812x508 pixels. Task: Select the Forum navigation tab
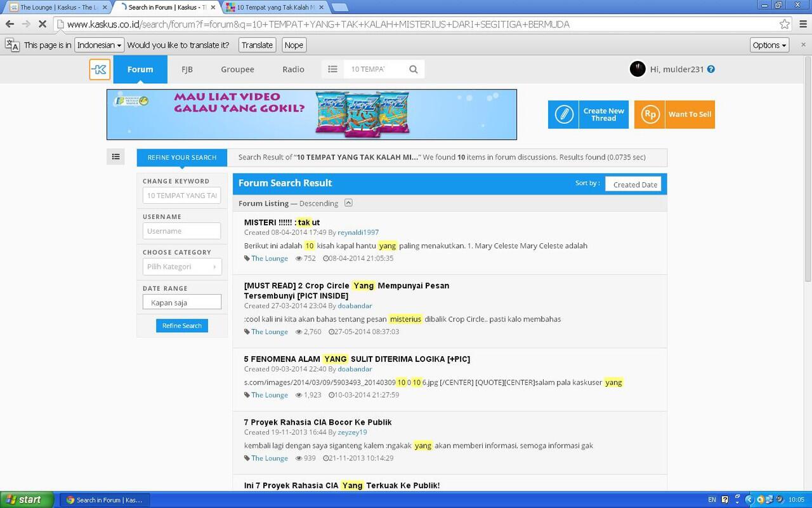click(x=140, y=69)
